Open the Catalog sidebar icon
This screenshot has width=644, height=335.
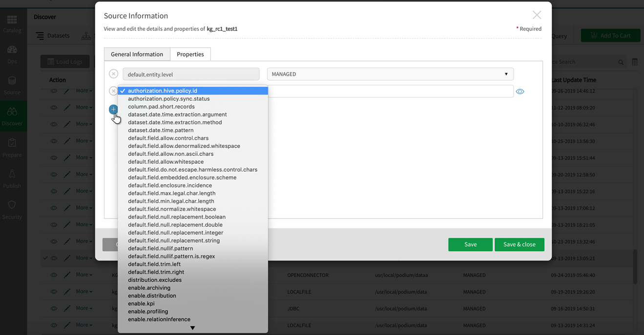point(12,23)
